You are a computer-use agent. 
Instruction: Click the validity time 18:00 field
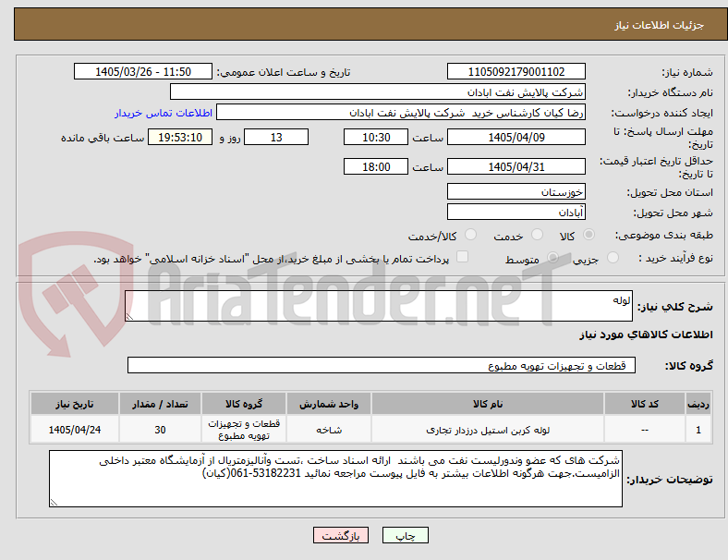(376, 166)
